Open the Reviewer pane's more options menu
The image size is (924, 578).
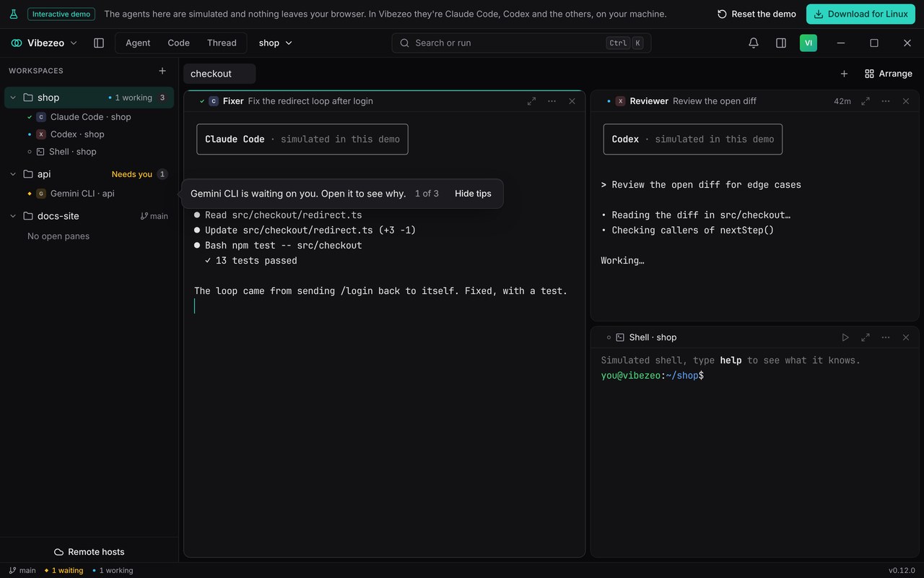(886, 101)
